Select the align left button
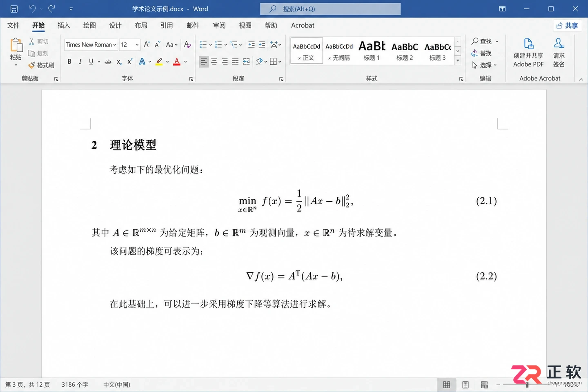The width and height of the screenshot is (588, 392). pyautogui.click(x=203, y=62)
